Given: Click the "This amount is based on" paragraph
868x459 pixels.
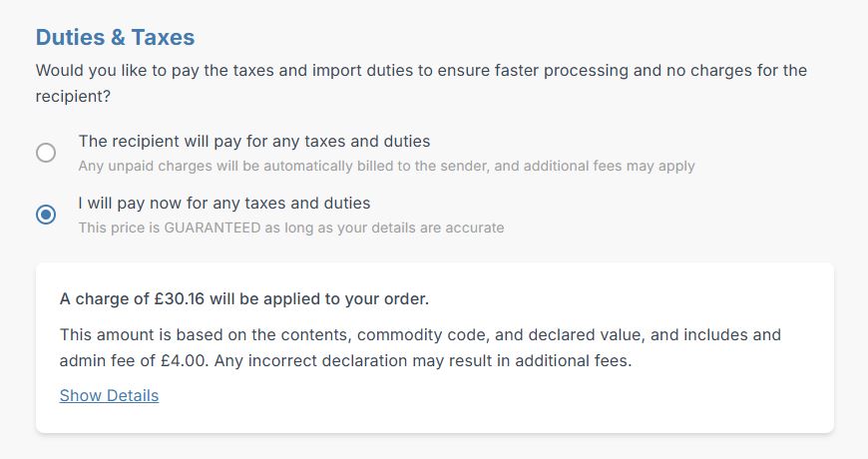Looking at the screenshot, I should coord(420,334).
